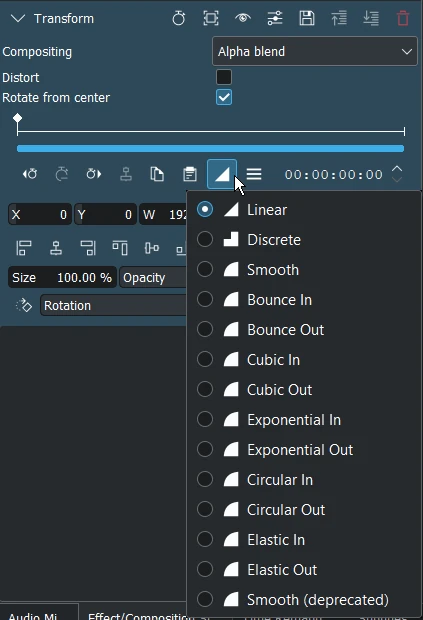Move Transform effect up
This screenshot has height=620, width=423.
coord(339,18)
